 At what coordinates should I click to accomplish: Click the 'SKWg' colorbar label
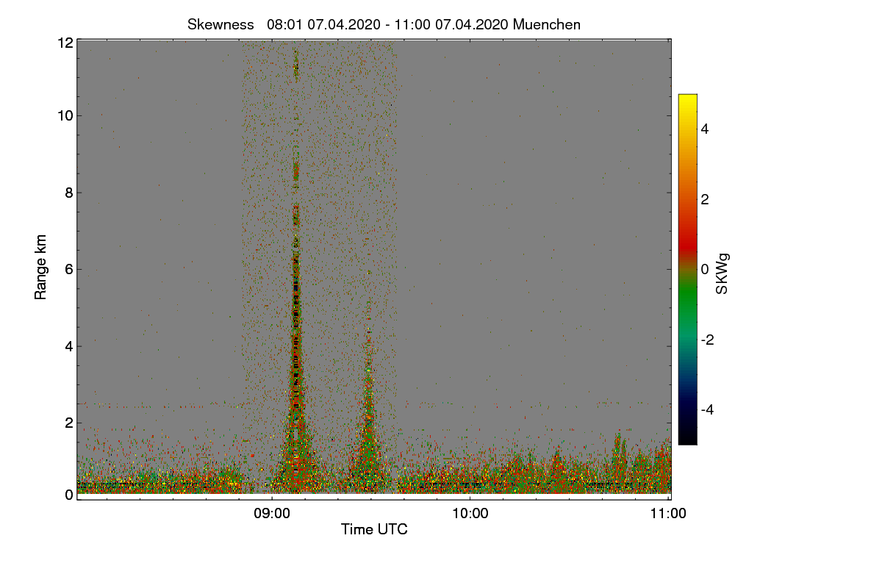[x=723, y=273]
